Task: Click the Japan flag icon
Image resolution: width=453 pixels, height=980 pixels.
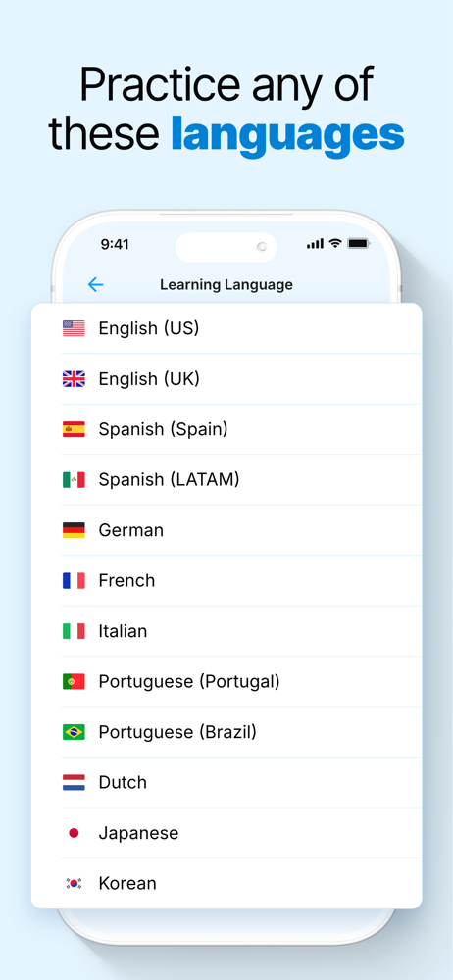Action: [74, 833]
